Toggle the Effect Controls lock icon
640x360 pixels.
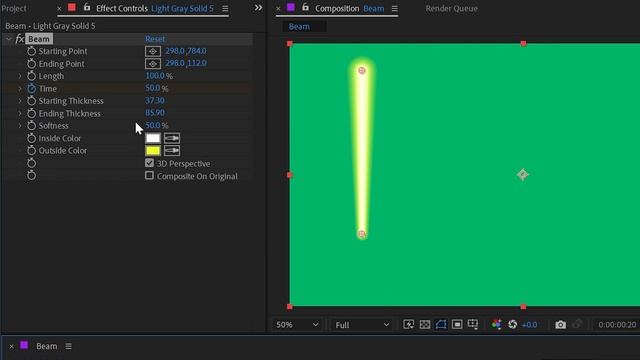(87, 7)
